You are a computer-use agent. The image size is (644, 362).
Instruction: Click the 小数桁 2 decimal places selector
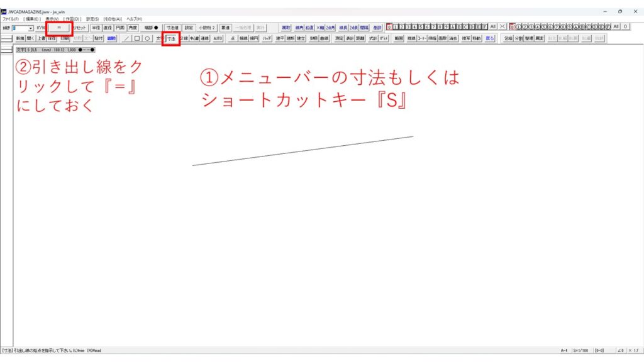pos(207,28)
